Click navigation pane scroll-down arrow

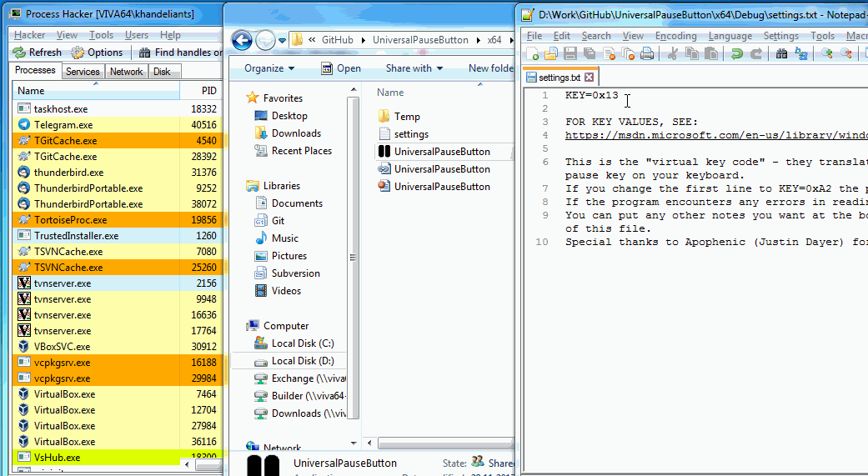tap(354, 443)
